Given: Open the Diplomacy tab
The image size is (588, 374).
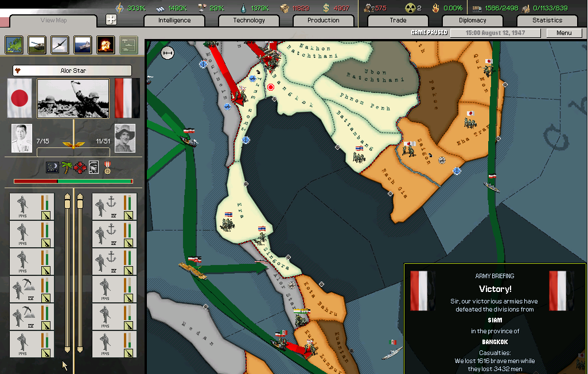Looking at the screenshot, I should point(473,20).
